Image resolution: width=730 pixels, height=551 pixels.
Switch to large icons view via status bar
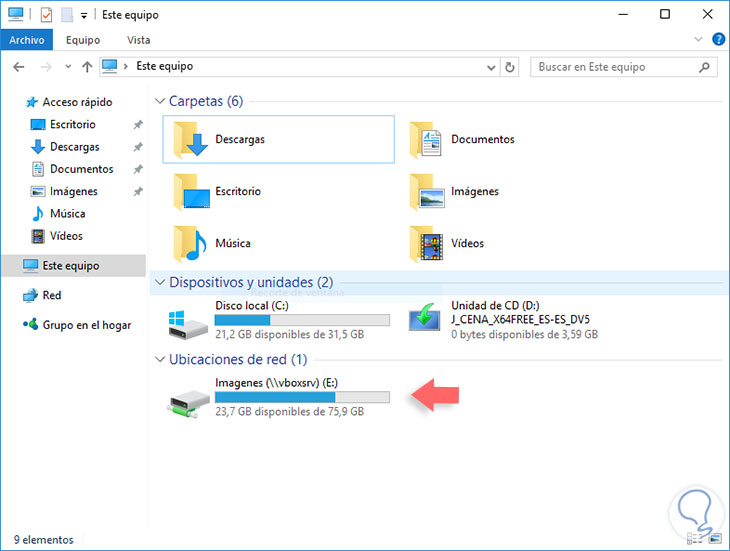point(715,539)
